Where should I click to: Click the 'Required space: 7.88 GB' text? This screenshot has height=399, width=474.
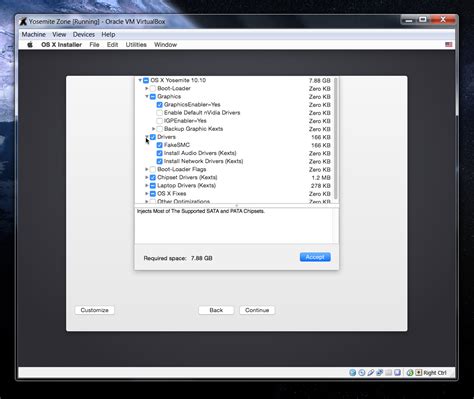tap(178, 258)
